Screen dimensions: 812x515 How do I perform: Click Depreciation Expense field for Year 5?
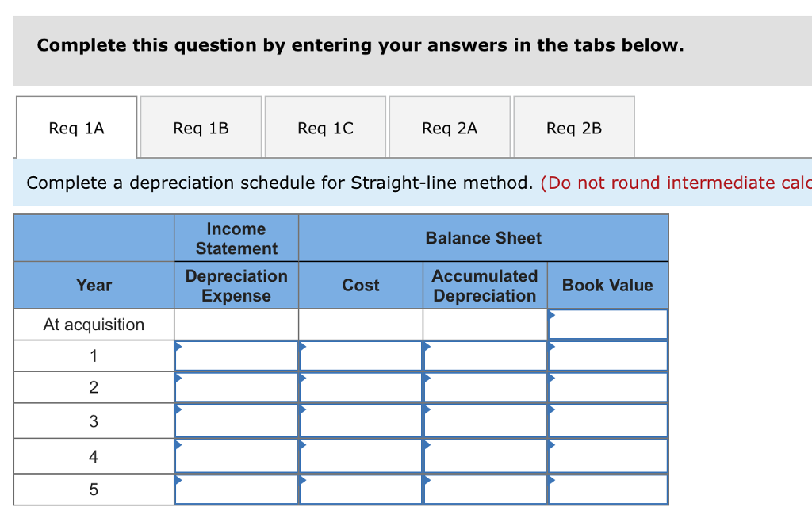pyautogui.click(x=236, y=490)
